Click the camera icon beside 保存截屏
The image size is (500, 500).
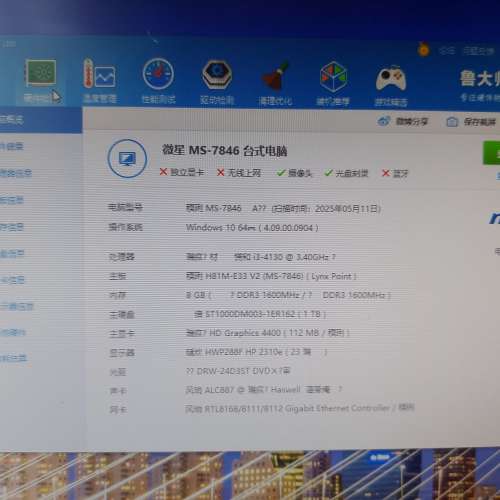452,122
